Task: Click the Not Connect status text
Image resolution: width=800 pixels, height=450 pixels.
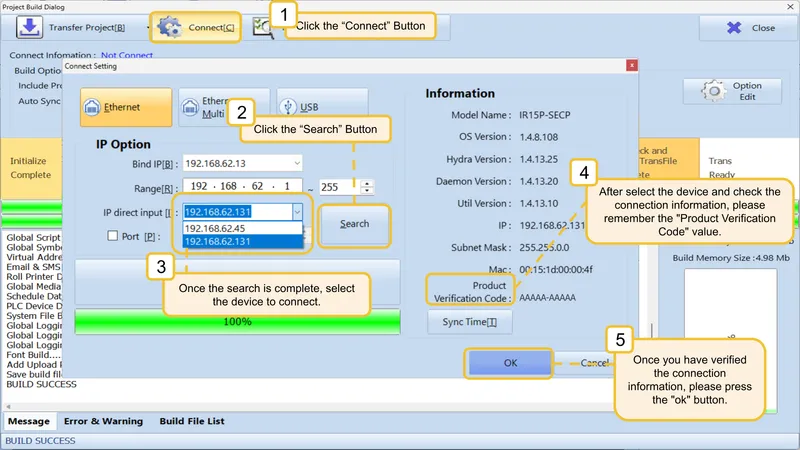Action: click(127, 55)
